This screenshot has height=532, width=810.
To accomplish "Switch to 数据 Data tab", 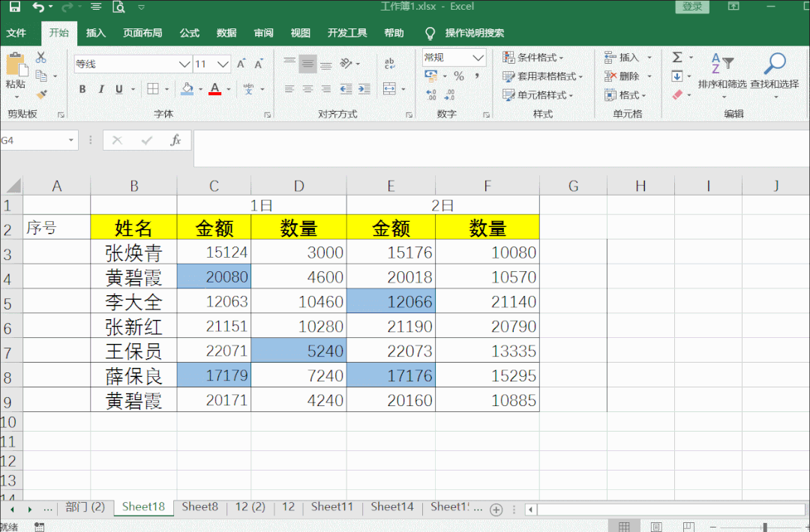I will pyautogui.click(x=226, y=33).
